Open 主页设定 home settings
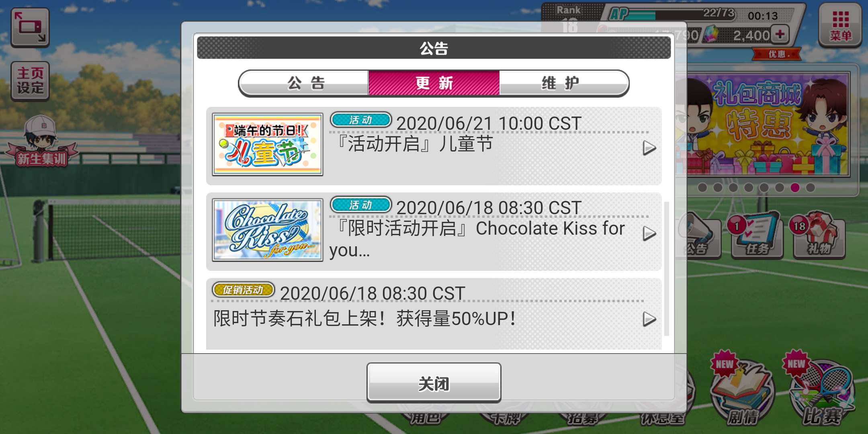The height and width of the screenshot is (434, 868). (x=30, y=80)
